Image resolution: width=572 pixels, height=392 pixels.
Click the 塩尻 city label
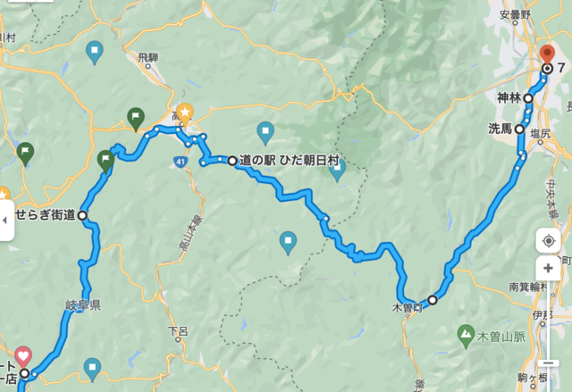coord(540,134)
